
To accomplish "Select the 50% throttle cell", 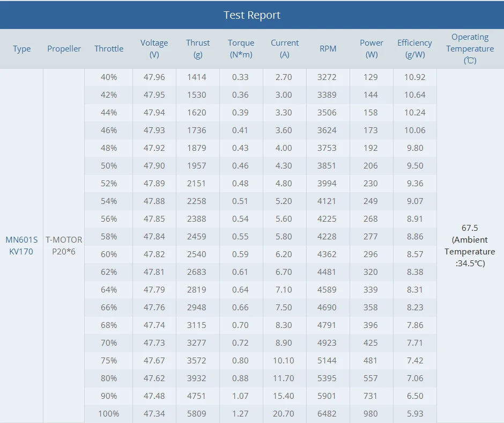I will 109,166.
